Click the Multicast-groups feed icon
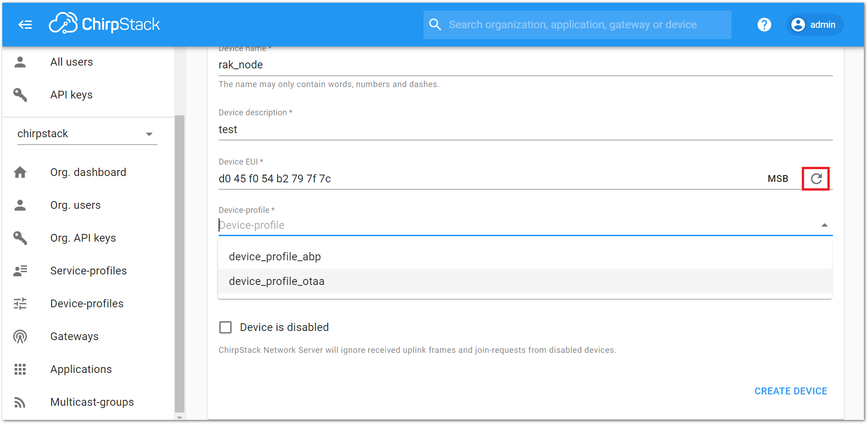The width and height of the screenshot is (868, 424). point(20,402)
